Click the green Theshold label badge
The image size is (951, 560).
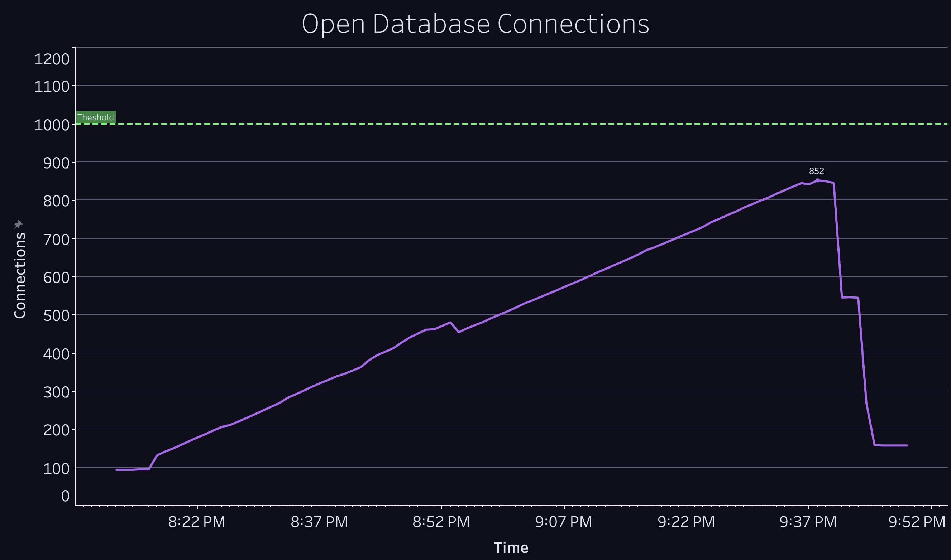point(96,117)
